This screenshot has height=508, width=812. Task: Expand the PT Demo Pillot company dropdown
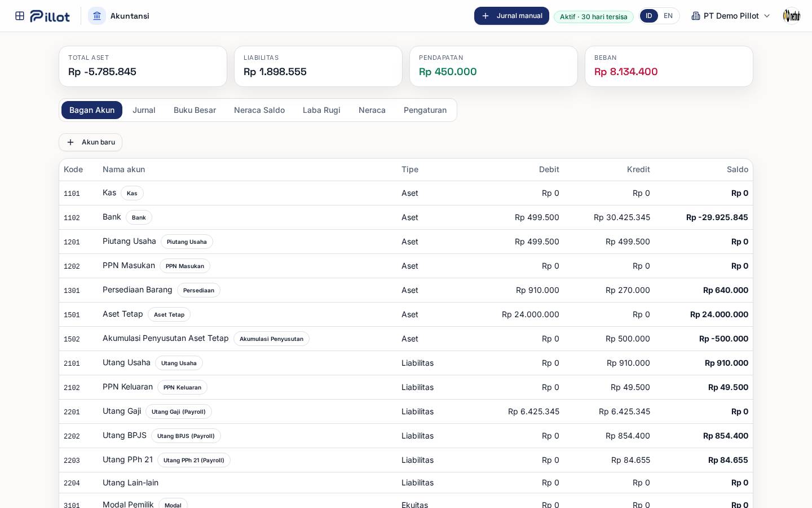click(x=731, y=16)
